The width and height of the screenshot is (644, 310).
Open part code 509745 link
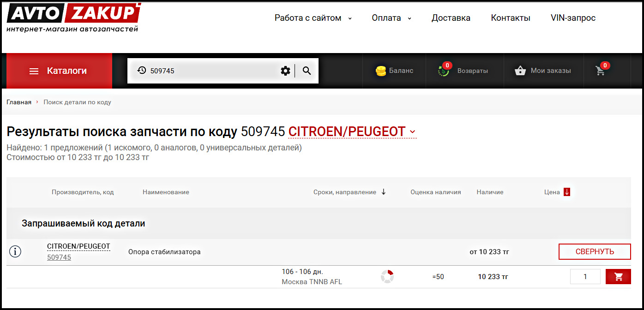[x=59, y=257]
